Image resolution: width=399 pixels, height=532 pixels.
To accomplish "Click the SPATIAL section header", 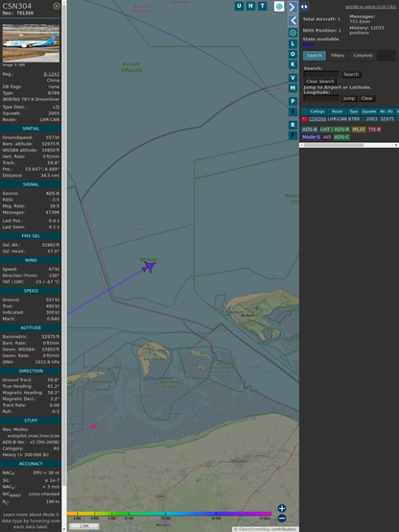I will (x=31, y=129).
